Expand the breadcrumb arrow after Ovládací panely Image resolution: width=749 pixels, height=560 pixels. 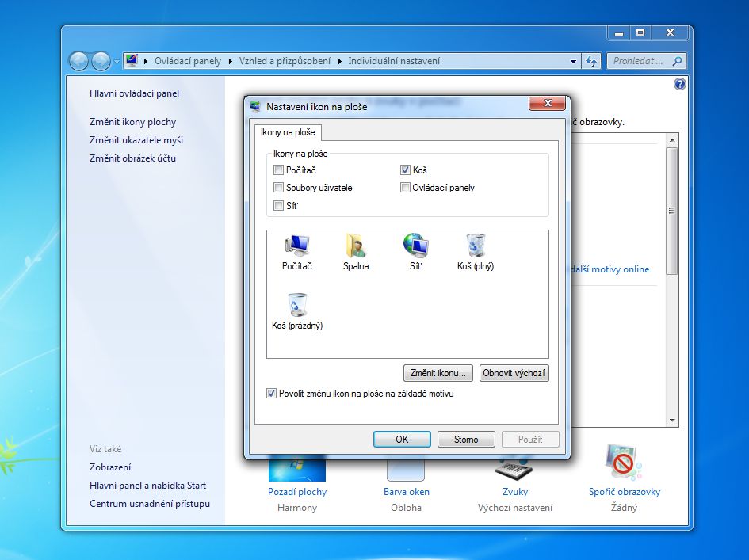[230, 61]
